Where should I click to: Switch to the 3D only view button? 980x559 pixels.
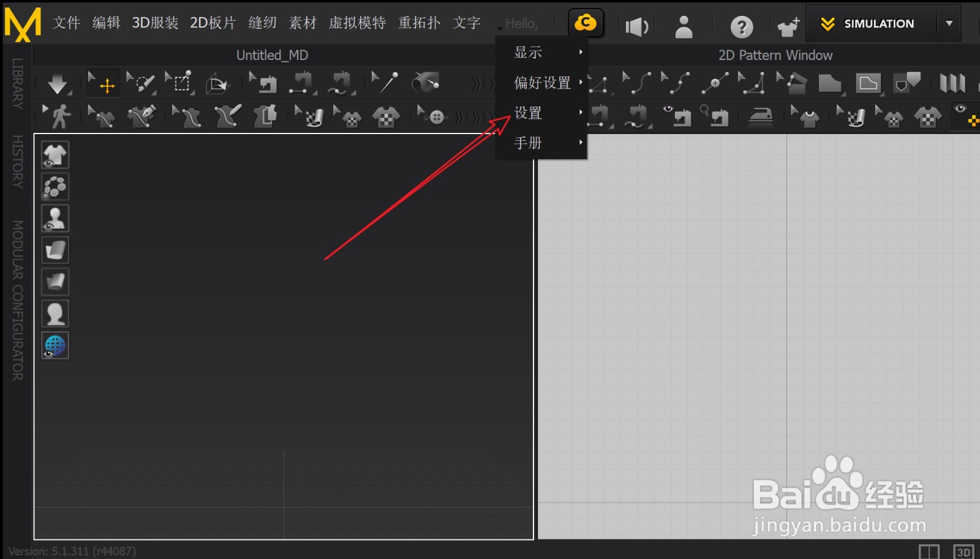(963, 551)
